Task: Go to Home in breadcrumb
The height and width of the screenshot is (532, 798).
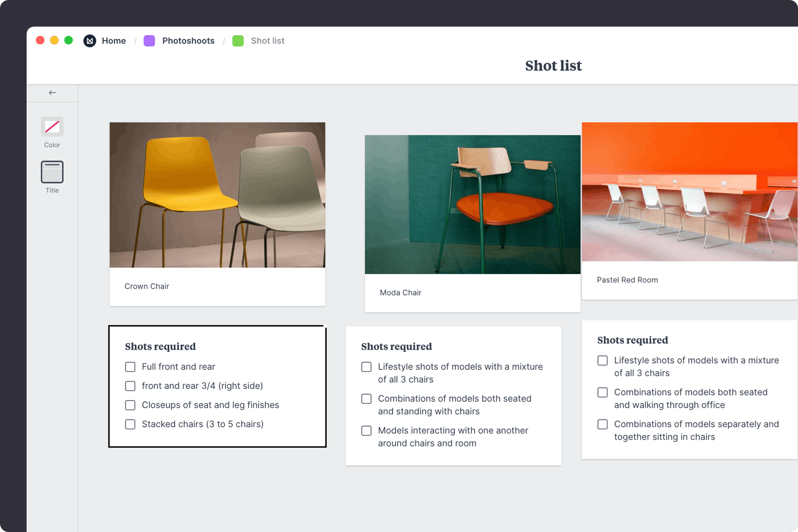Action: click(x=114, y=41)
